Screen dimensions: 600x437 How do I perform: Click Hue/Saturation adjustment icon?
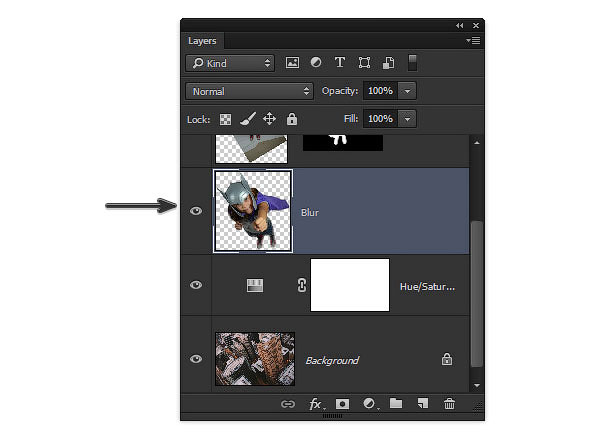(x=255, y=285)
